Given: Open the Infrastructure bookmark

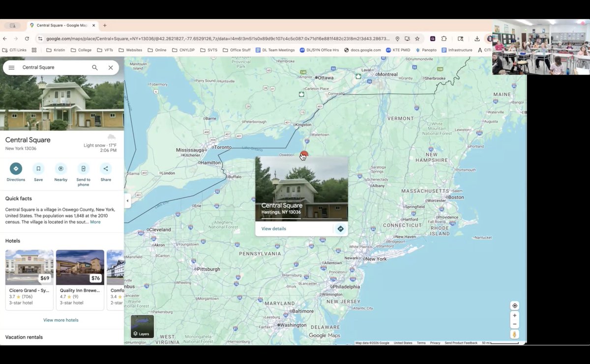Looking at the screenshot, I should tap(457, 50).
